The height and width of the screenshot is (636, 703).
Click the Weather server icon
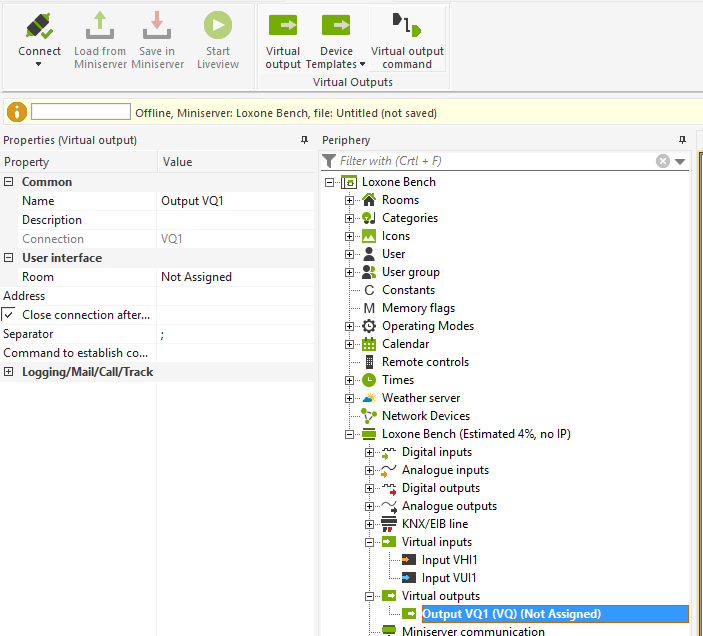click(x=369, y=398)
